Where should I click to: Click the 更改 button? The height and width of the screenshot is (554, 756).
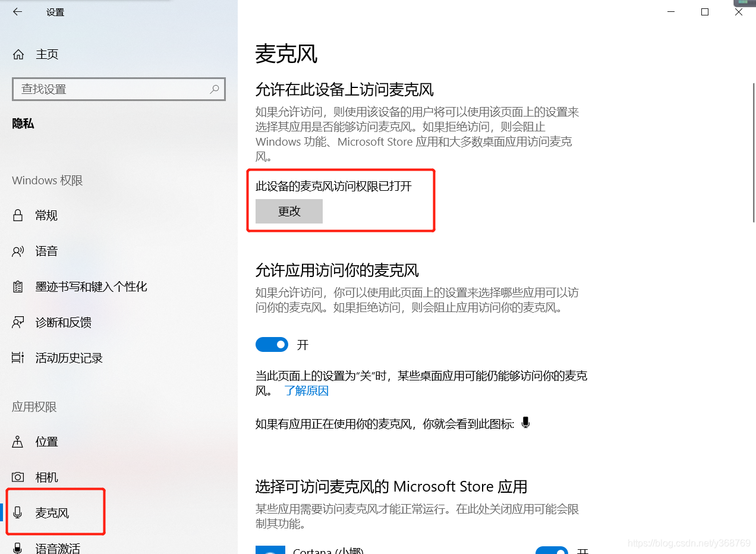coord(289,211)
